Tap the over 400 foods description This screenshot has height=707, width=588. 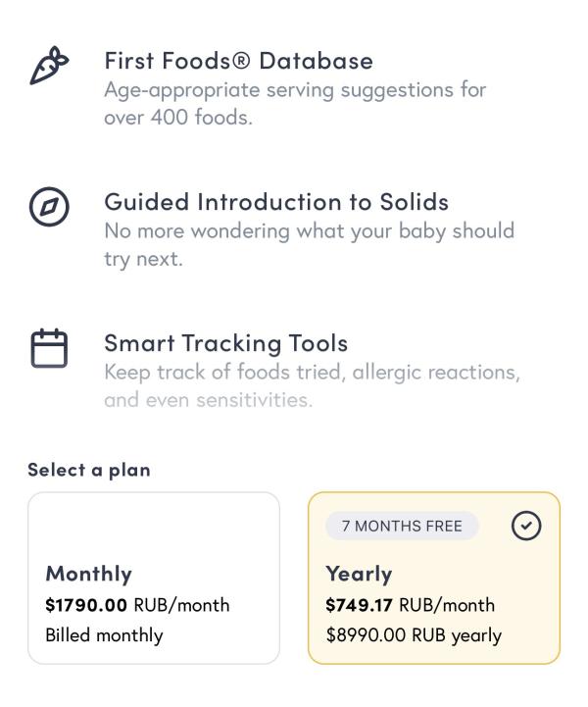tap(295, 104)
